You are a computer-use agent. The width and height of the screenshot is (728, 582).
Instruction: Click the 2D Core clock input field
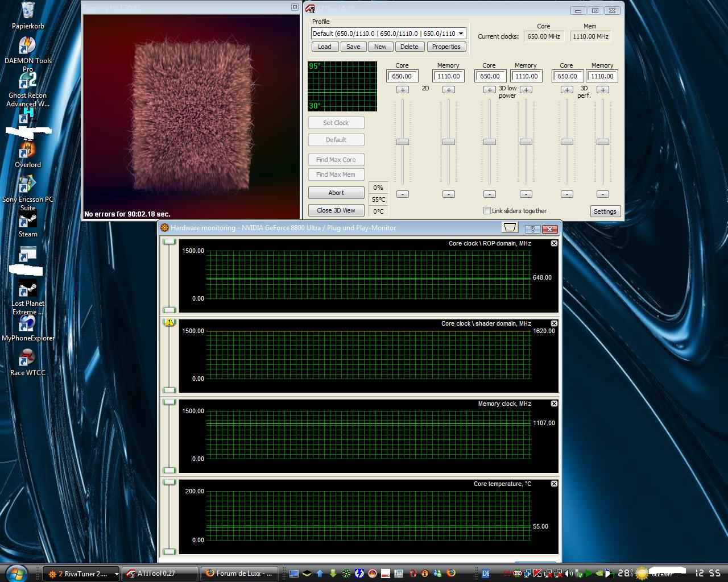403,76
